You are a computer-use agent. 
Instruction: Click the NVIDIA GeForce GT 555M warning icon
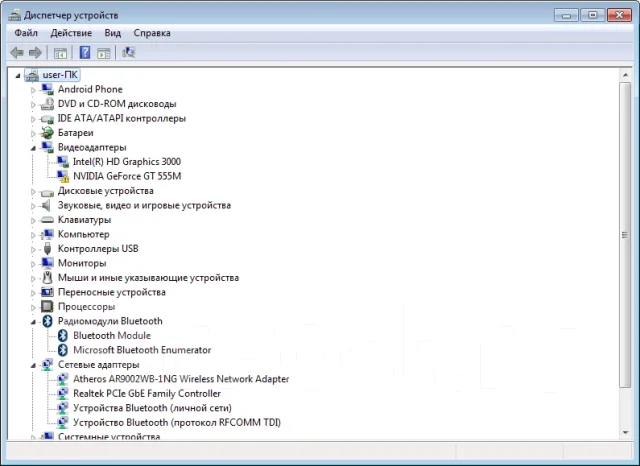(62, 176)
